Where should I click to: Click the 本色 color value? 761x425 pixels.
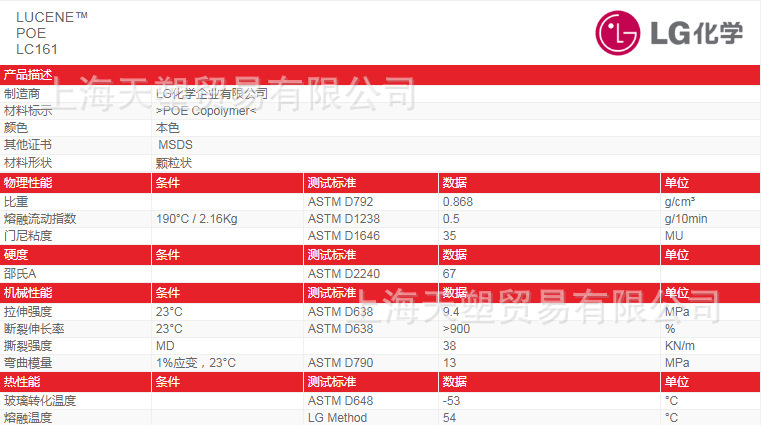pyautogui.click(x=168, y=128)
